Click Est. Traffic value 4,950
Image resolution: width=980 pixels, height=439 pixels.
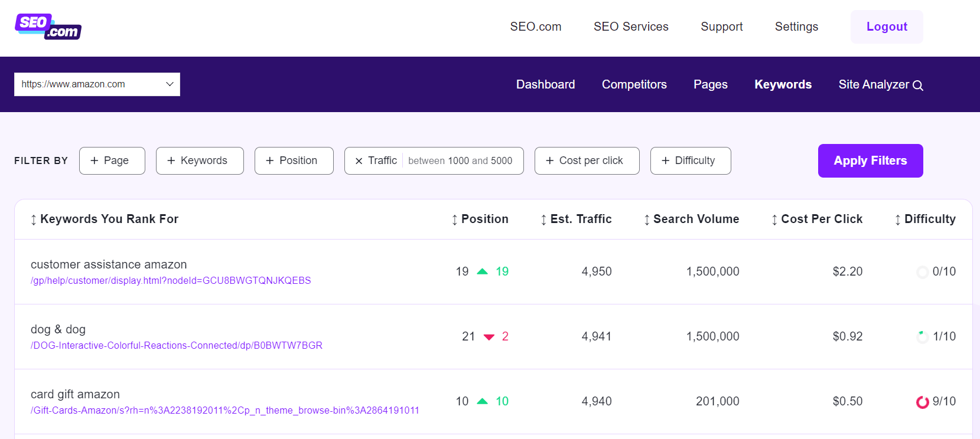tap(597, 271)
